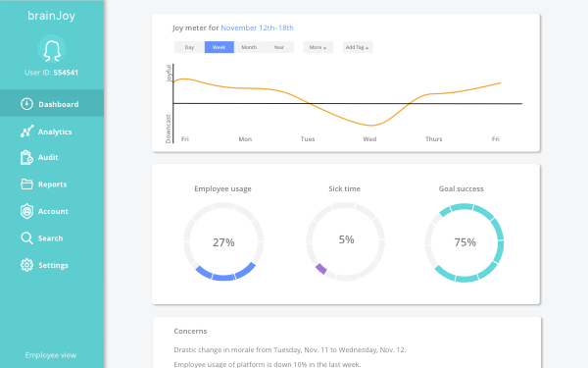Click the Tues label on chart axis
This screenshot has height=368, width=588.
click(x=308, y=139)
